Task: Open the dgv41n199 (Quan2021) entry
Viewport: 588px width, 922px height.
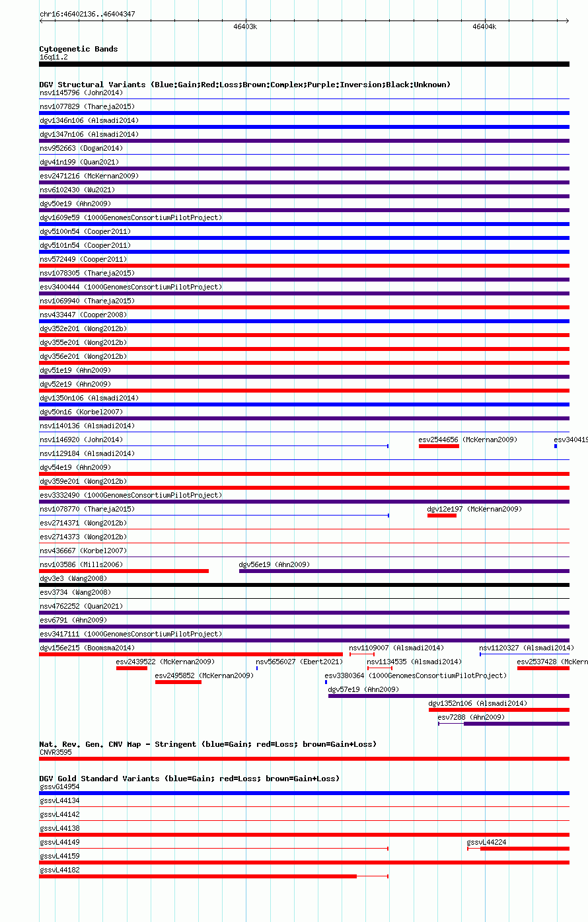Action: point(81,162)
